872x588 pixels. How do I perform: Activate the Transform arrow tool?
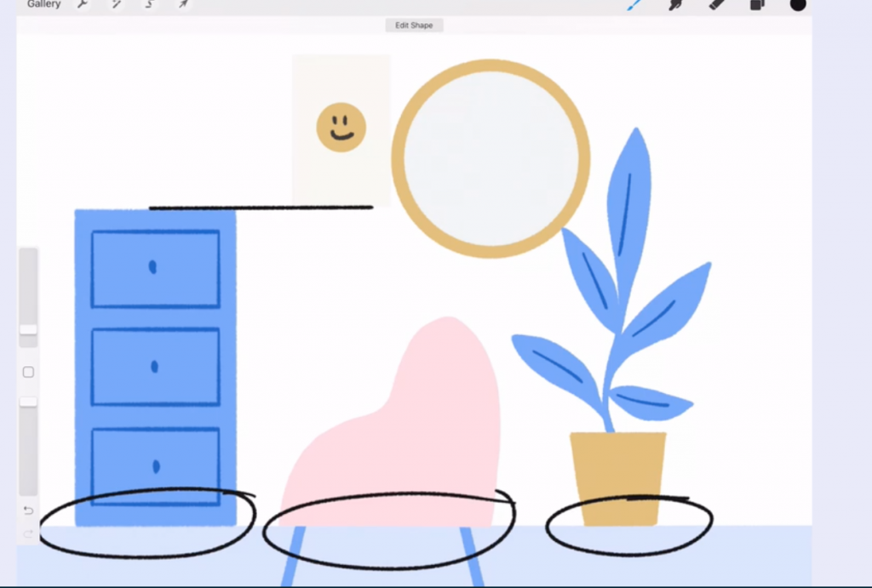coord(183,4)
